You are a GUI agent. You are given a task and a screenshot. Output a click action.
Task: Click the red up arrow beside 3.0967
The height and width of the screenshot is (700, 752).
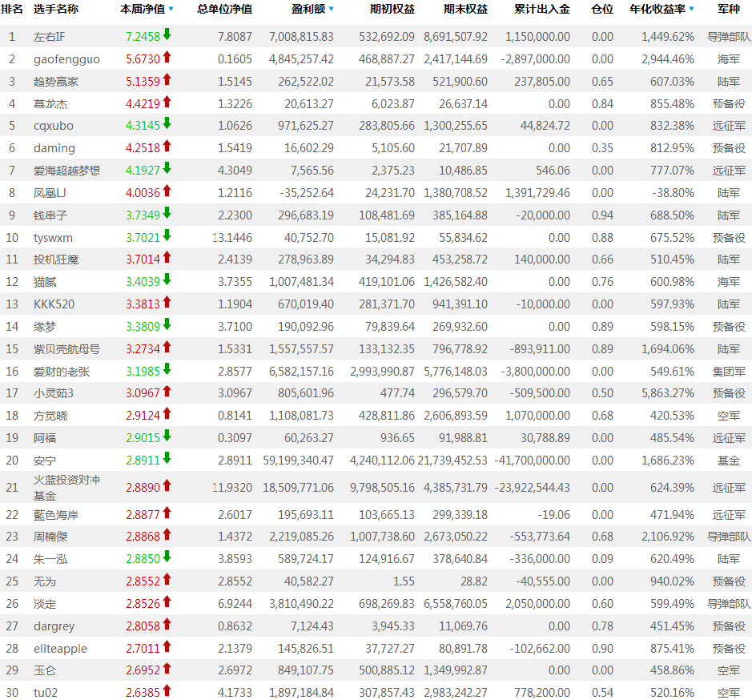tap(167, 391)
